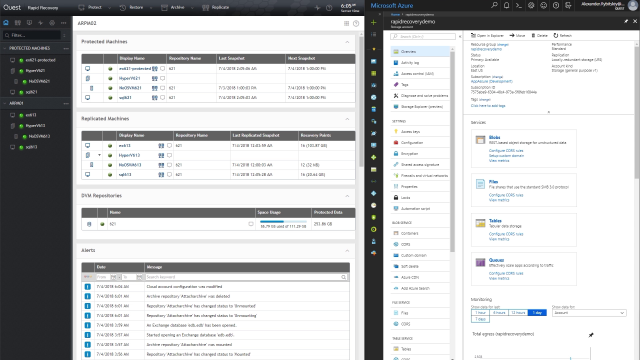Collapse PROTECTED MACHINES tree group chevron
The width and height of the screenshot is (640, 360).
[x=5, y=48]
